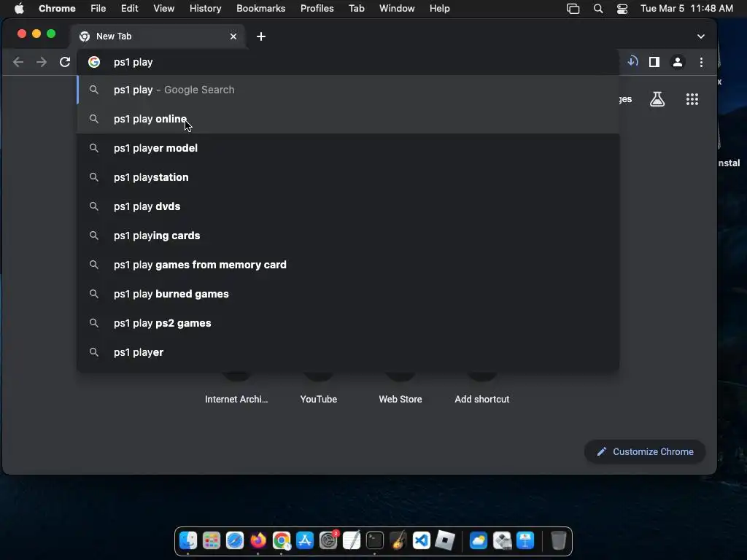Open Roblox from the dock
Image resolution: width=747 pixels, height=560 pixels.
(445, 540)
